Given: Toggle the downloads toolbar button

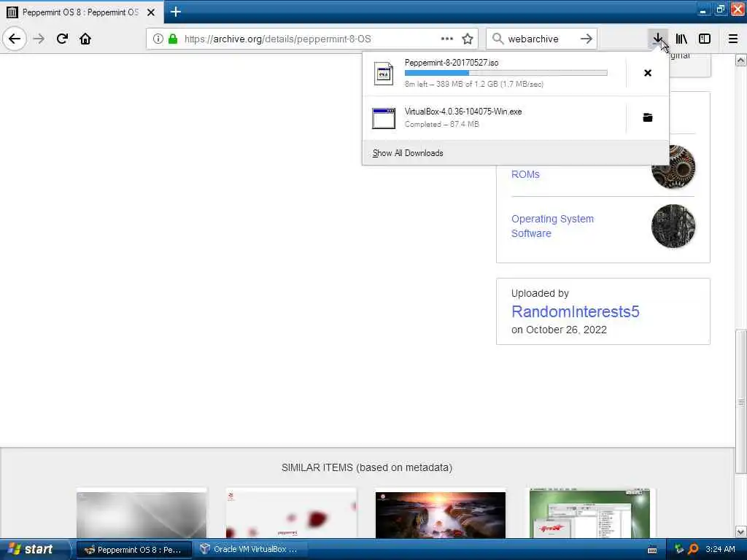Looking at the screenshot, I should coord(657,39).
